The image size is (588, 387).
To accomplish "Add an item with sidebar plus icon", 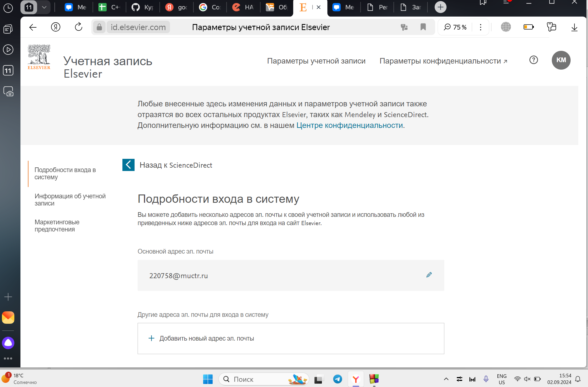I will click(x=8, y=297).
